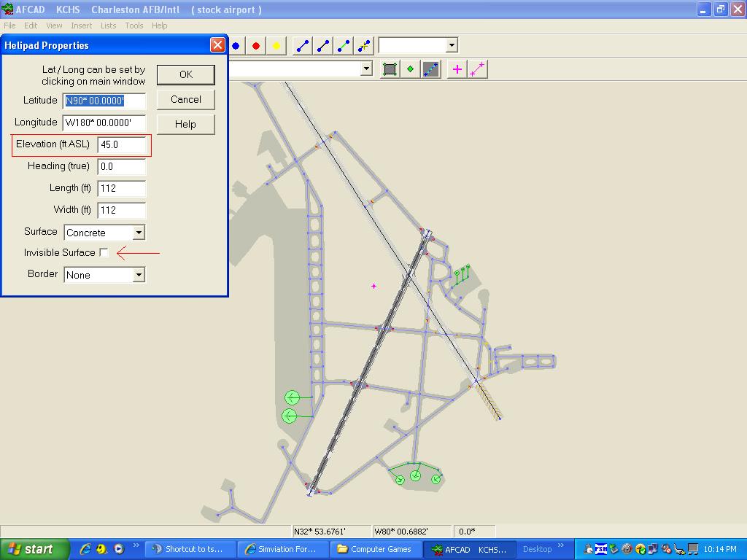The width and height of the screenshot is (747, 560).
Task: Select the red node dot tool
Action: coord(256,46)
